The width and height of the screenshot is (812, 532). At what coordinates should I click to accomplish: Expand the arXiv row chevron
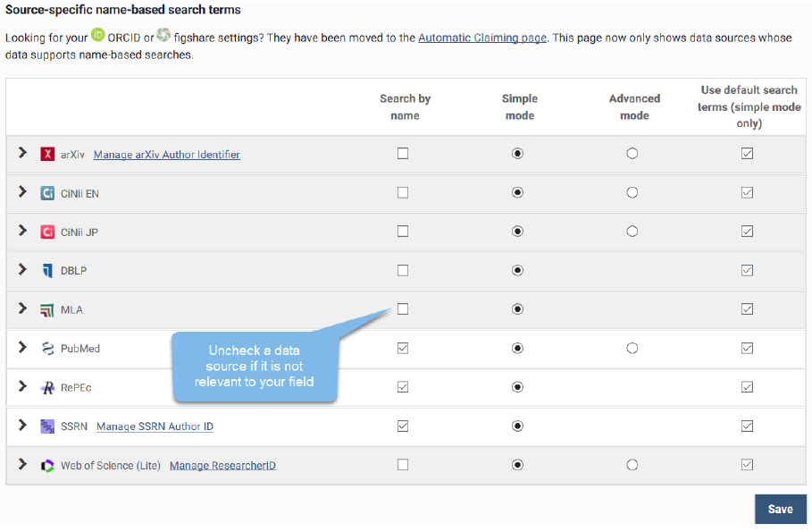pos(23,153)
